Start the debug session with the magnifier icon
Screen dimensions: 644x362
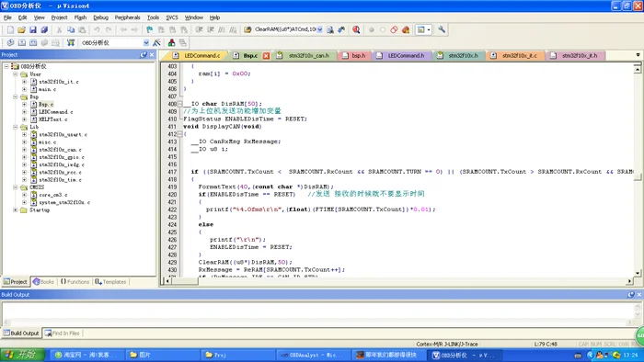(356, 30)
